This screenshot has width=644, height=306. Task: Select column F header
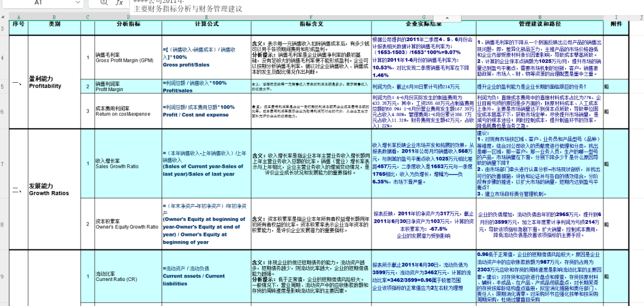[x=311, y=17]
